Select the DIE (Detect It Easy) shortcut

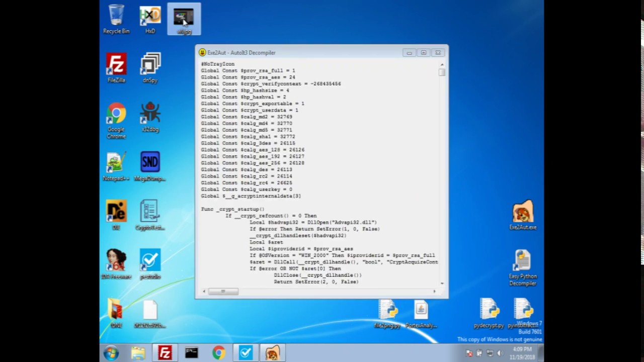(x=116, y=216)
